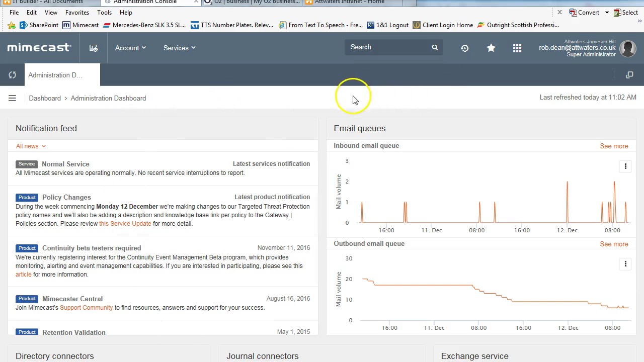
Task: Open outbound queue chart options menu
Action: click(x=625, y=264)
